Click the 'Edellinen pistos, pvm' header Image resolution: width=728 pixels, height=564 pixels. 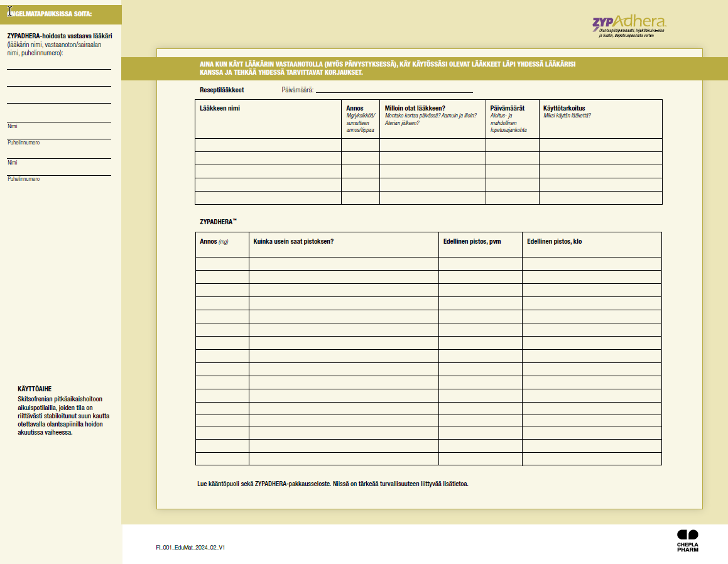[x=472, y=241]
